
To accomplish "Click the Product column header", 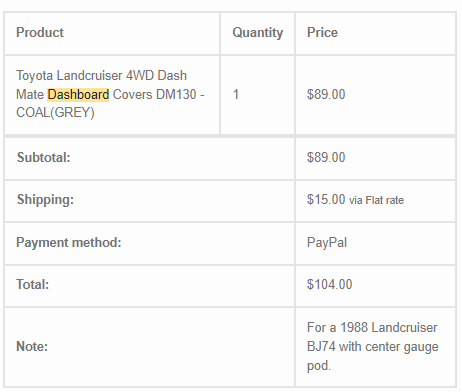I will [x=40, y=33].
